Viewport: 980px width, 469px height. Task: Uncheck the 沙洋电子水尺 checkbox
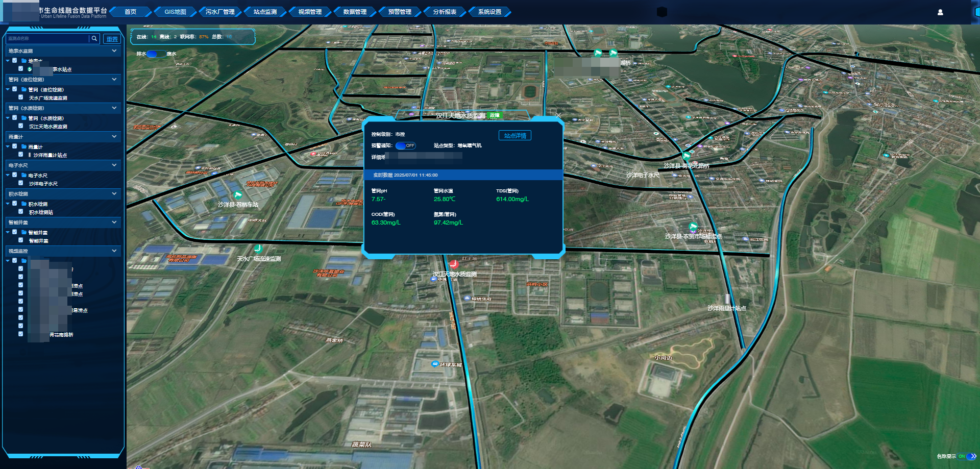(x=21, y=183)
